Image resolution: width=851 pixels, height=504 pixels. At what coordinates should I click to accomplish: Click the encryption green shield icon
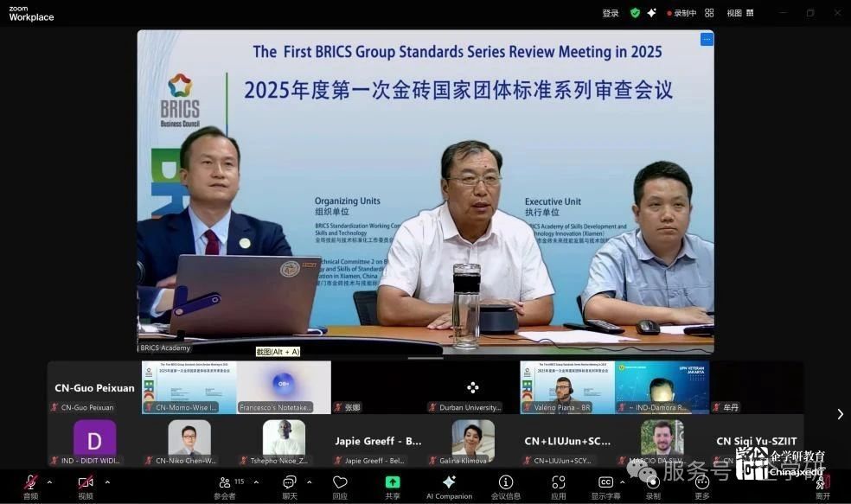click(635, 13)
